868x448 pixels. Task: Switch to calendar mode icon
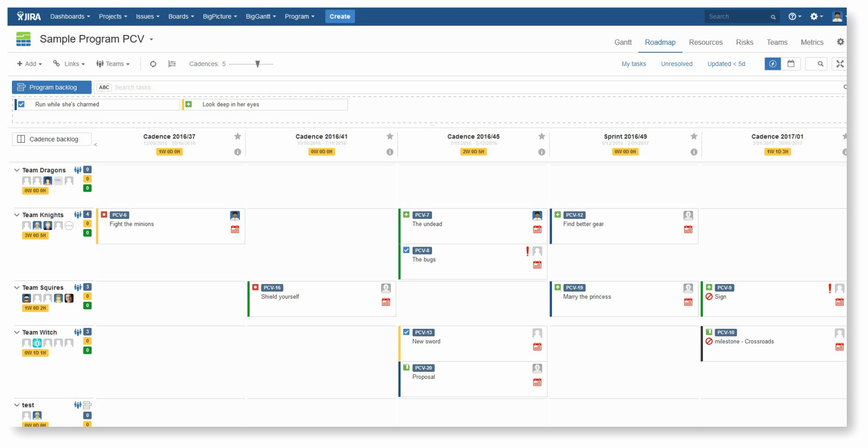point(792,64)
